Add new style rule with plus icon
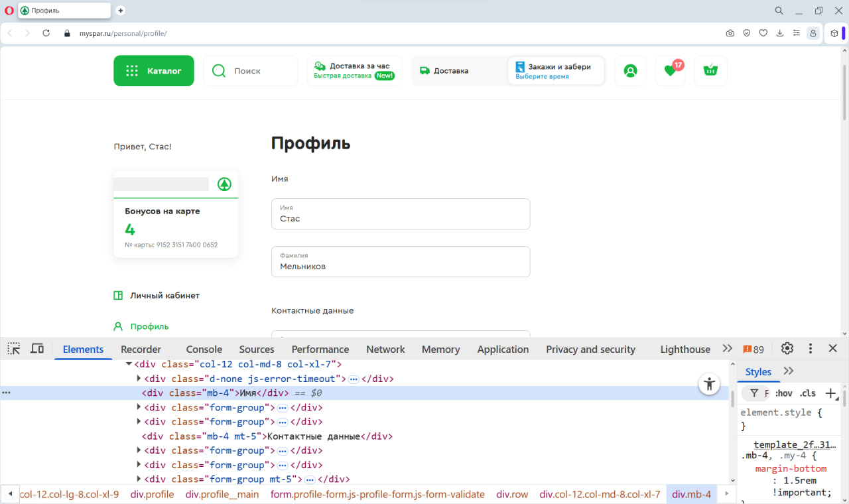The width and height of the screenshot is (849, 504). pos(830,393)
